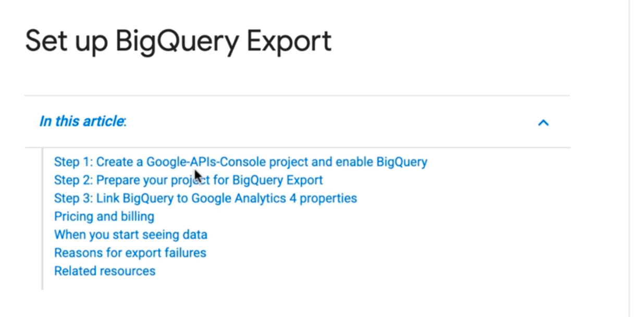Open Step 2: Prepare your project link
Image resolution: width=644 pixels, height=317 pixels.
coord(188,180)
